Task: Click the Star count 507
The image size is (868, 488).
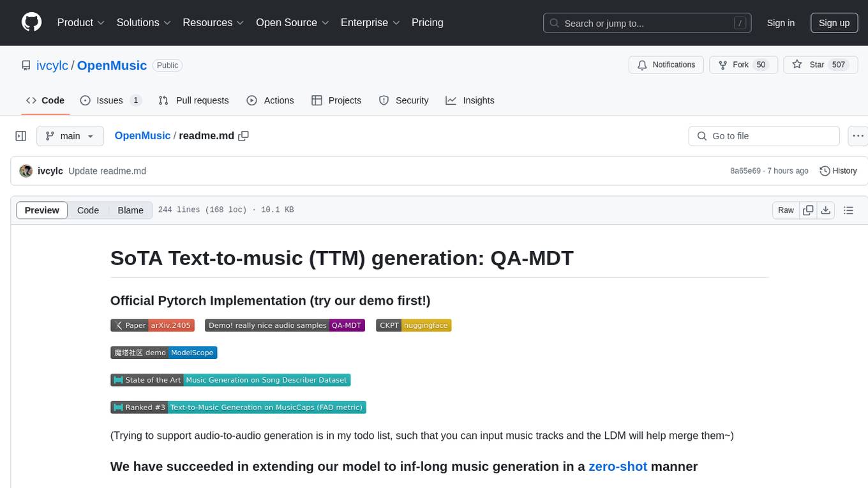Action: (839, 65)
